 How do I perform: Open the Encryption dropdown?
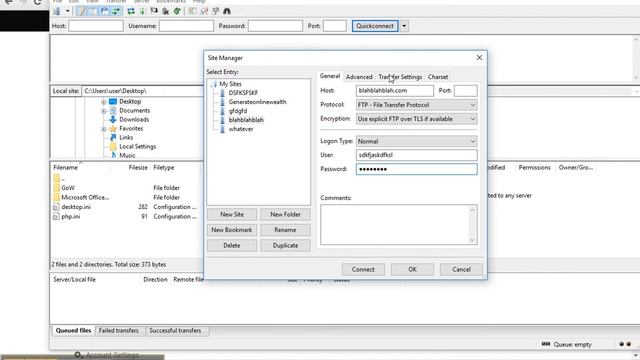[416, 119]
